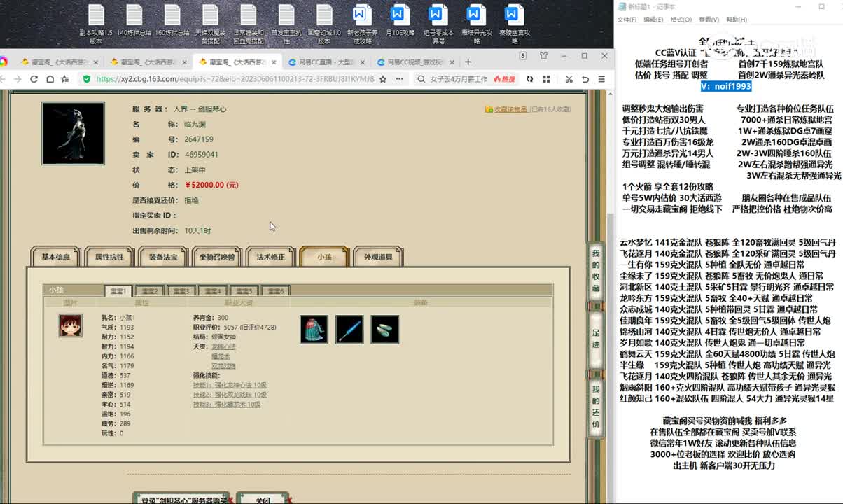Select the 宝宝2 sub-tab

click(x=150, y=290)
